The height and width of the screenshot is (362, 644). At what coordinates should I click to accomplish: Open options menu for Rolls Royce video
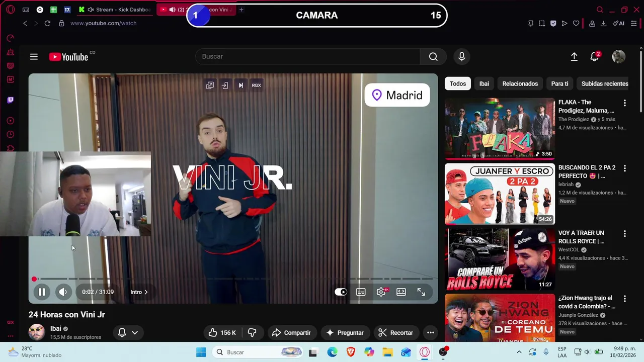625,234
